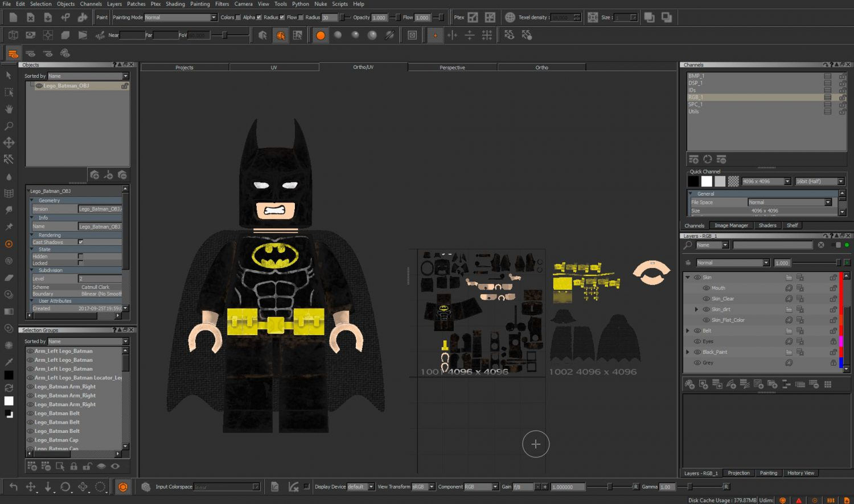Open the 4096 x 4096 size dropdown
Image resolution: width=854 pixels, height=504 pixels.
766,181
